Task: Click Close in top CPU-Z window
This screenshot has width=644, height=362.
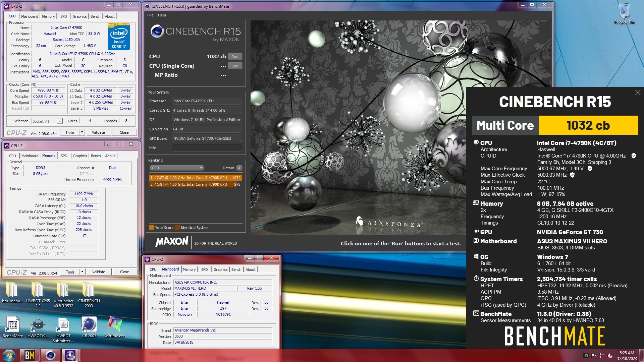Action: point(124,132)
